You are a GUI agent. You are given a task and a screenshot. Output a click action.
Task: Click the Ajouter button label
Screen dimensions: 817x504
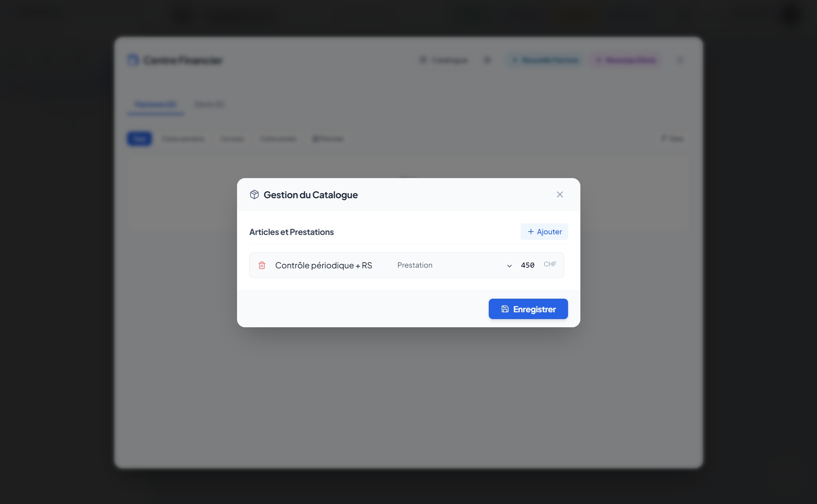[x=549, y=232]
